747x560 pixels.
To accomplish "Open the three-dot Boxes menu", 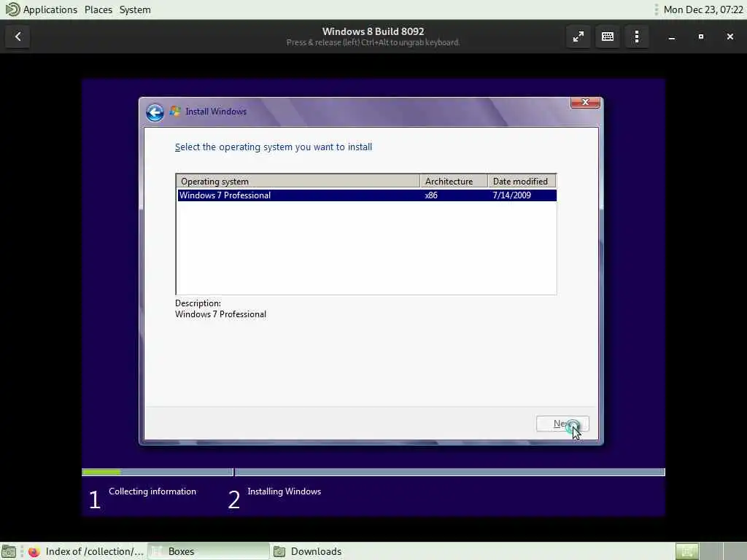I will pos(636,36).
